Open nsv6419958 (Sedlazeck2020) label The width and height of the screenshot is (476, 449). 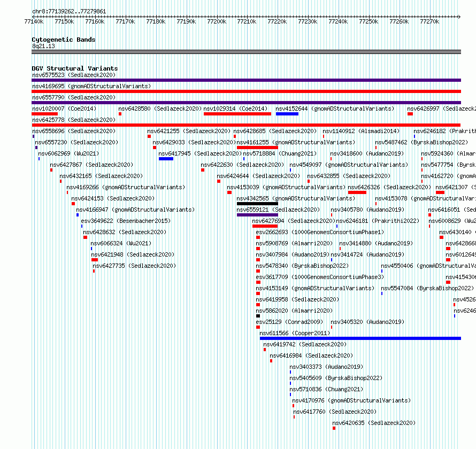(x=297, y=299)
